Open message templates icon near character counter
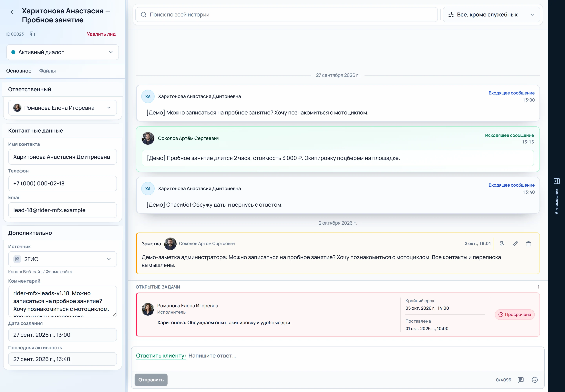Screen dimensions: 565x392 click(520, 380)
